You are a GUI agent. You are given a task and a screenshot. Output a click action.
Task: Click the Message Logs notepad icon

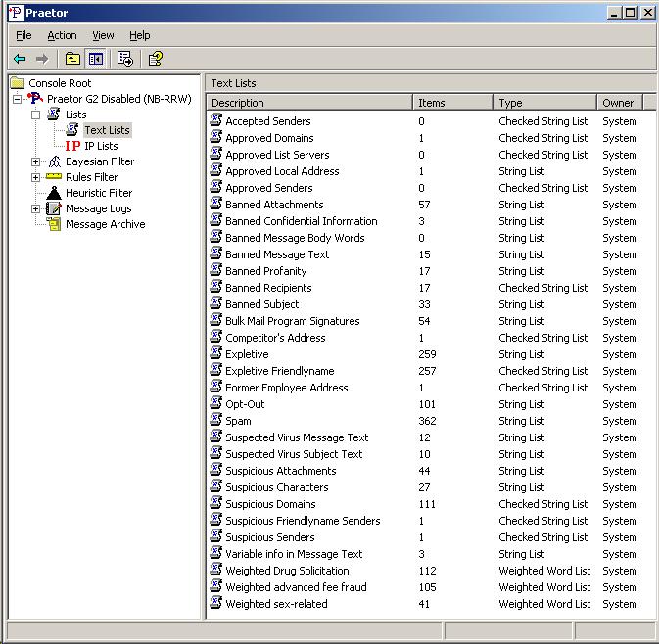pos(54,208)
